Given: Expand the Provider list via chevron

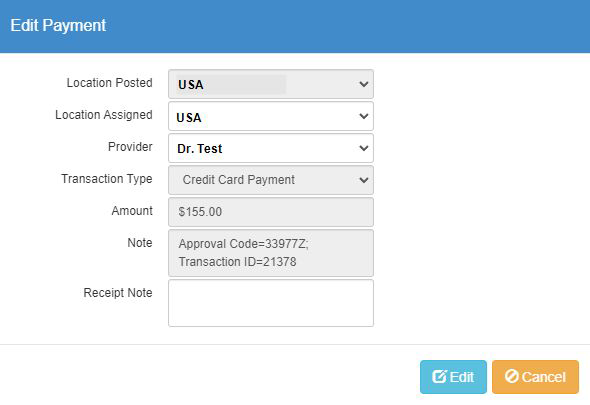Looking at the screenshot, I should pos(363,148).
